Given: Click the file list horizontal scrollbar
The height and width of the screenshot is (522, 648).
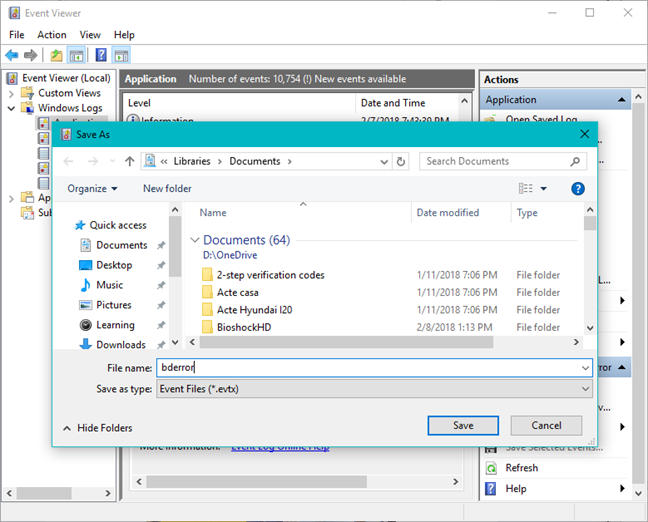Looking at the screenshot, I should [x=346, y=342].
